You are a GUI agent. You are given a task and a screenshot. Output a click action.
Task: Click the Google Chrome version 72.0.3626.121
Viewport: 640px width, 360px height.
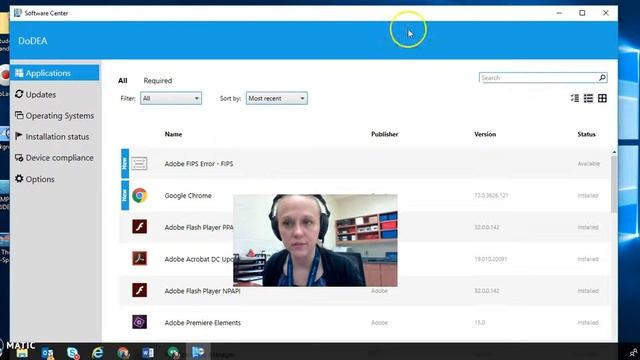491,196
